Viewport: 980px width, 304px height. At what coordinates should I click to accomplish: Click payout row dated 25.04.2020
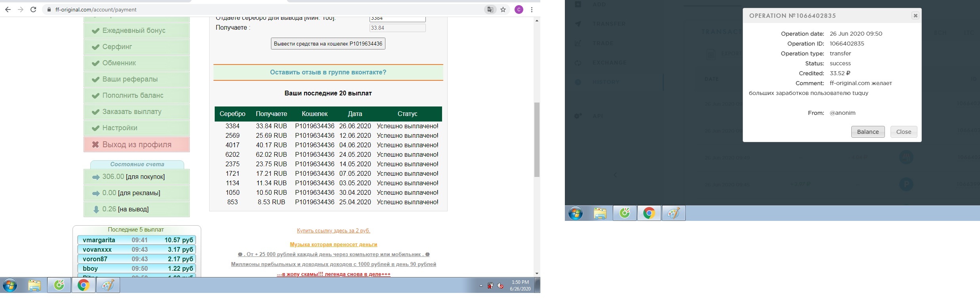click(328, 202)
